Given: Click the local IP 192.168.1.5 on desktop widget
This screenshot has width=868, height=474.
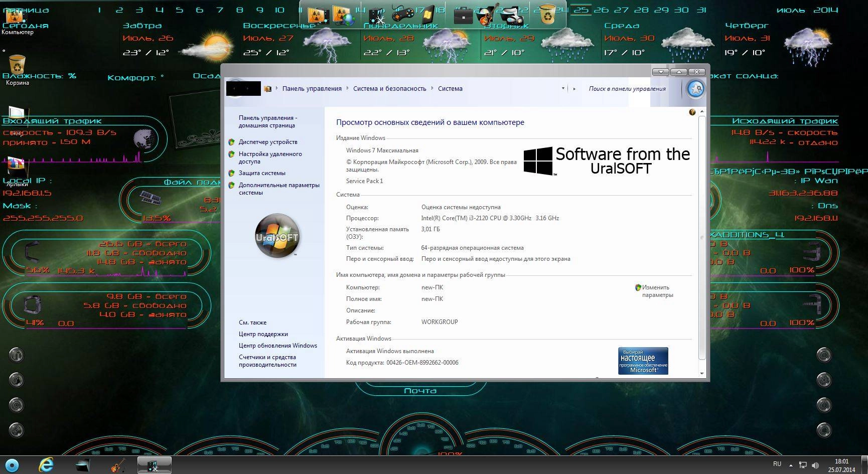Looking at the screenshot, I should tap(27, 193).
